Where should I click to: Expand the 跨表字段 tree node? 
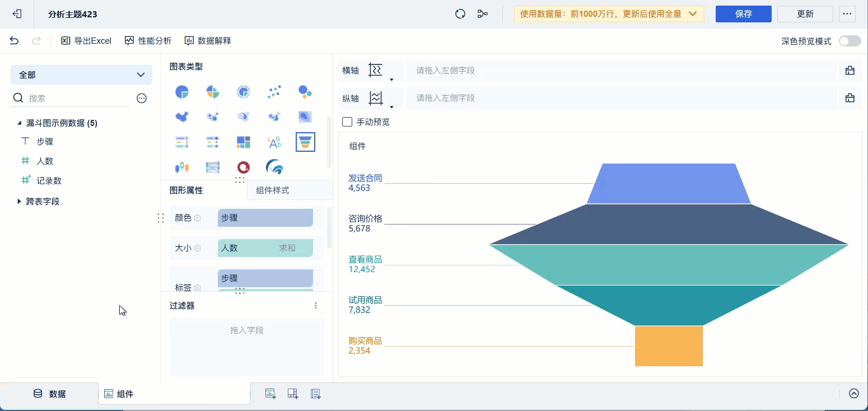click(20, 201)
